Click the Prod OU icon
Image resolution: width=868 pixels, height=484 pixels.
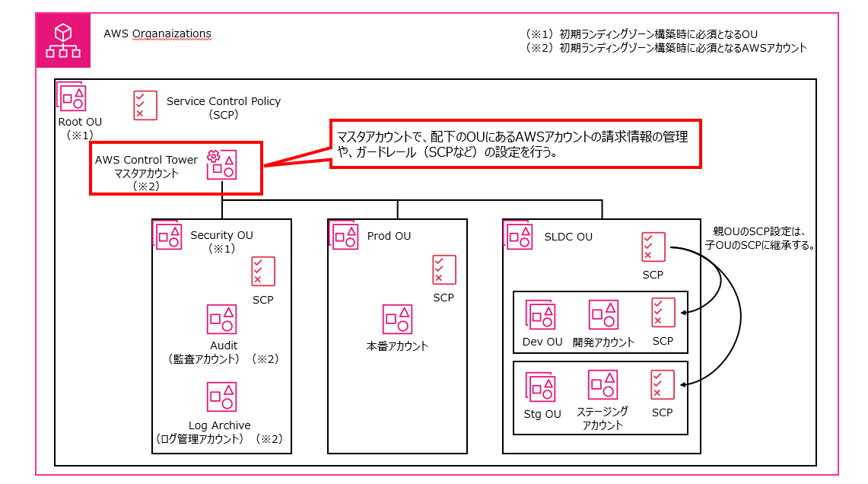(345, 235)
